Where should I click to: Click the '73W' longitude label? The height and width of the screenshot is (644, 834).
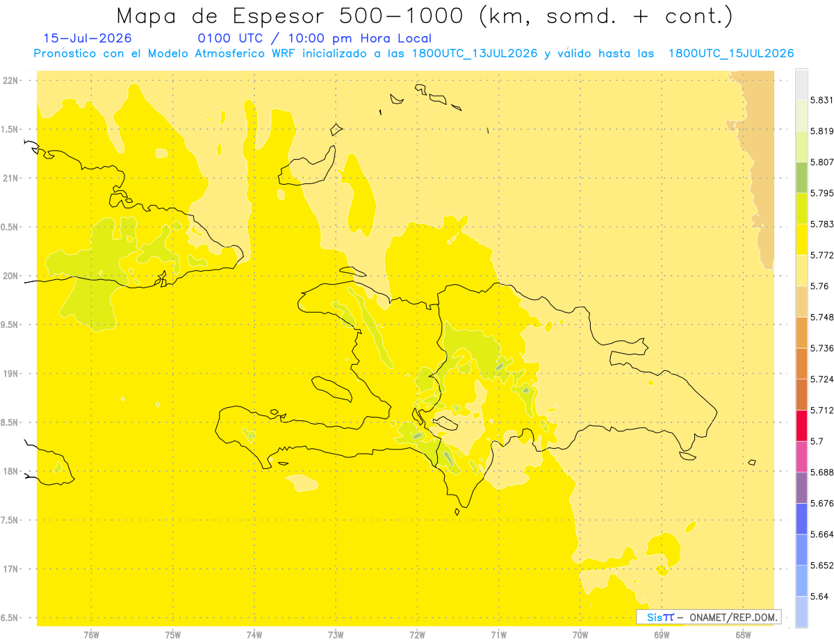(x=336, y=635)
